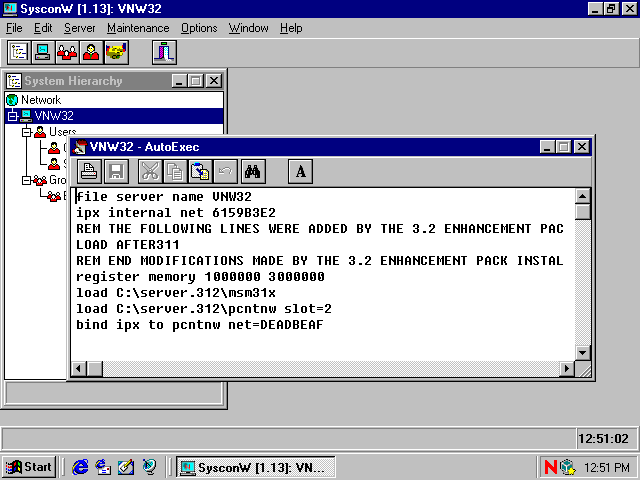Viewport: 640px width, 480px height.
Task: Open the File menu
Action: coord(14,28)
